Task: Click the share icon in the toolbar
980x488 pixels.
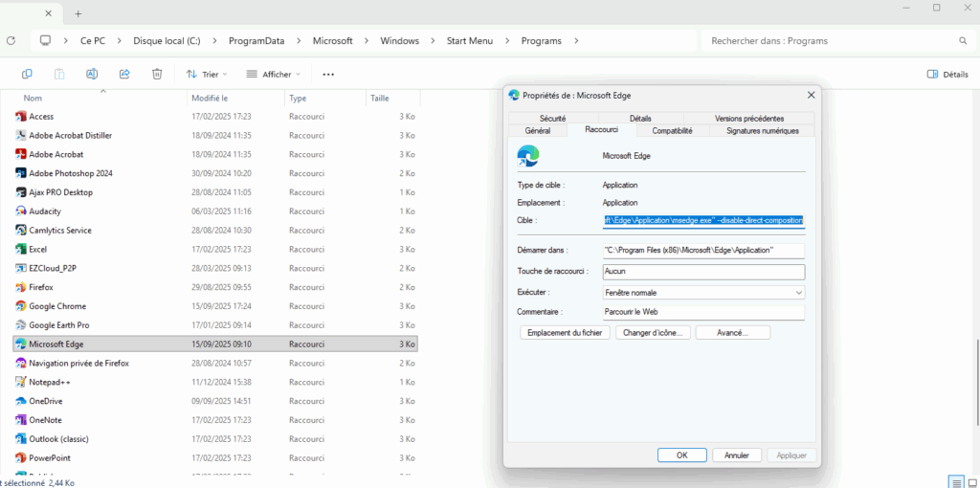Action: point(124,75)
